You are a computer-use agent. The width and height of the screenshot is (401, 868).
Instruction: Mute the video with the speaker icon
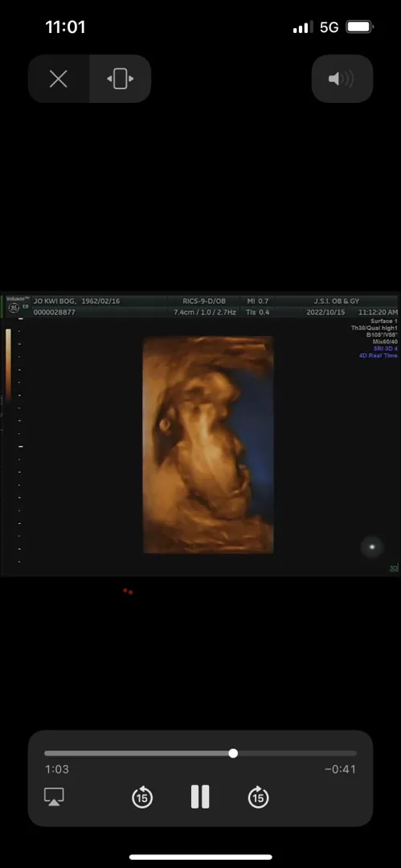coord(342,79)
